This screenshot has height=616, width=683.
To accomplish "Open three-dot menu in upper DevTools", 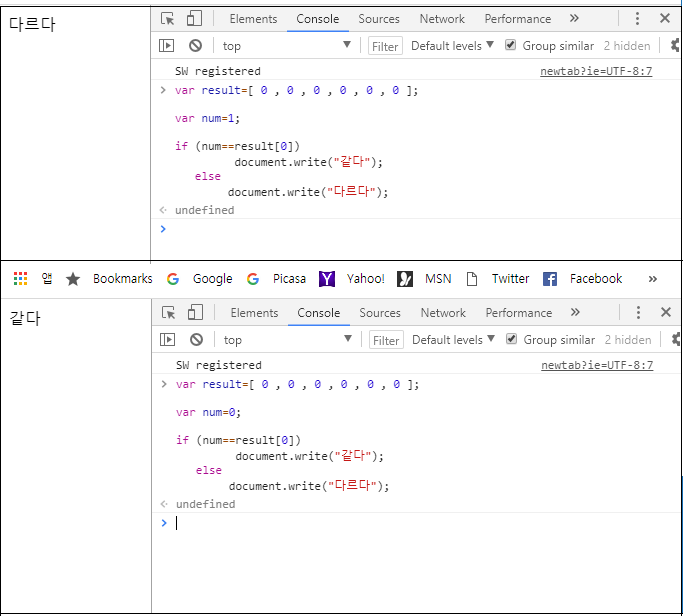I will tap(637, 18).
